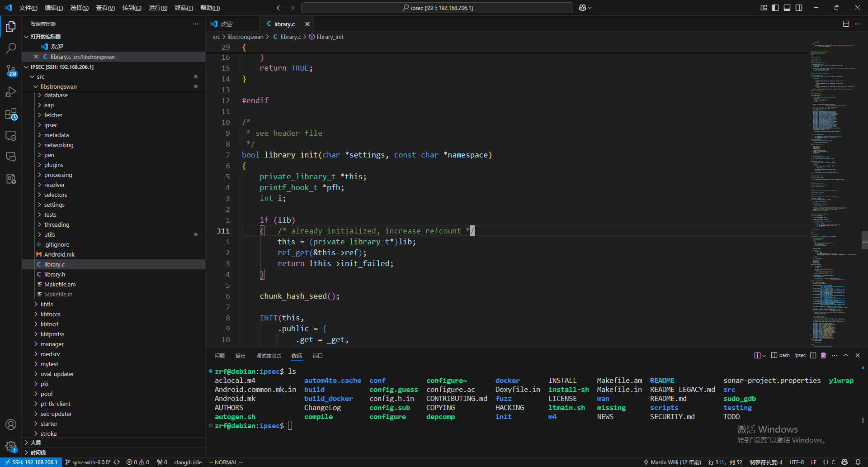
Task: Go back with the left arrow
Action: [279, 8]
